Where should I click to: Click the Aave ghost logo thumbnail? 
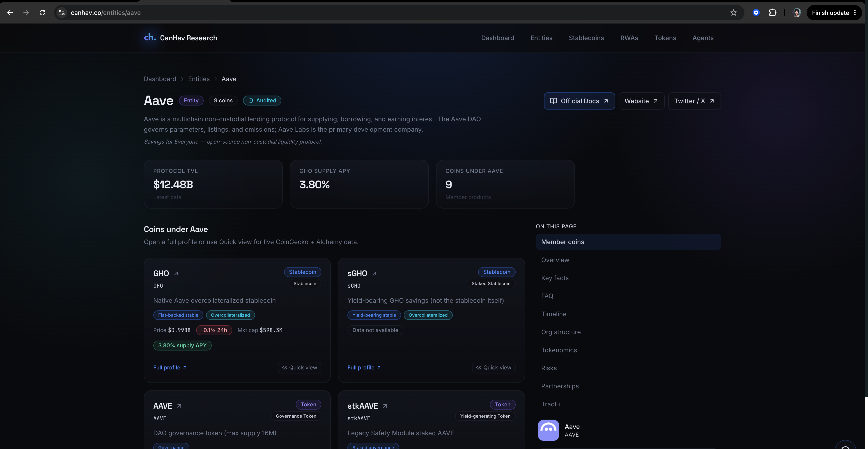click(548, 430)
